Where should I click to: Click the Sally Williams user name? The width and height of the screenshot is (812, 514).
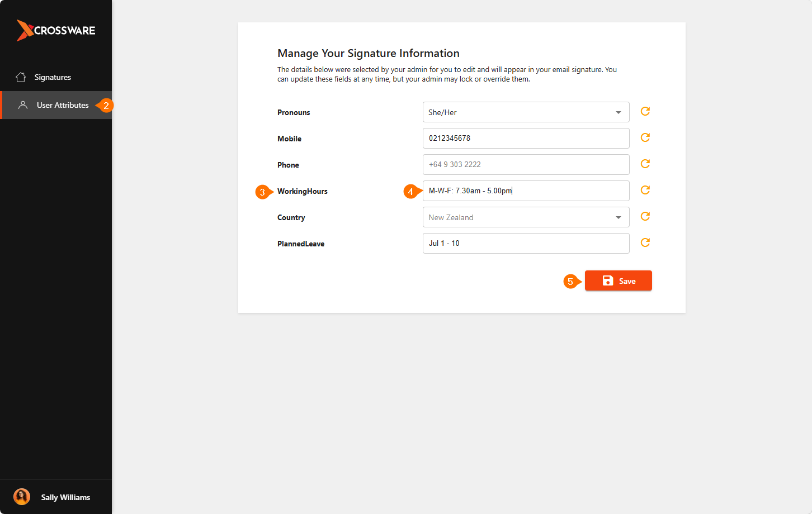pos(65,497)
